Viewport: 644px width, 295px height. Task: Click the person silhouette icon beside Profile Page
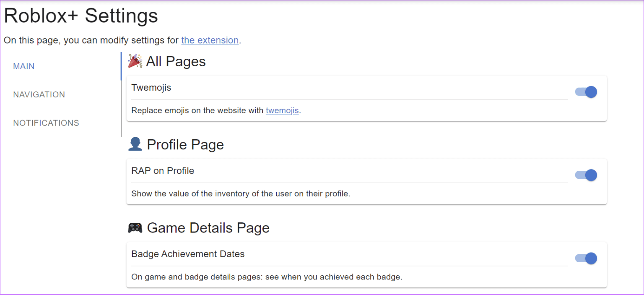pyautogui.click(x=135, y=144)
